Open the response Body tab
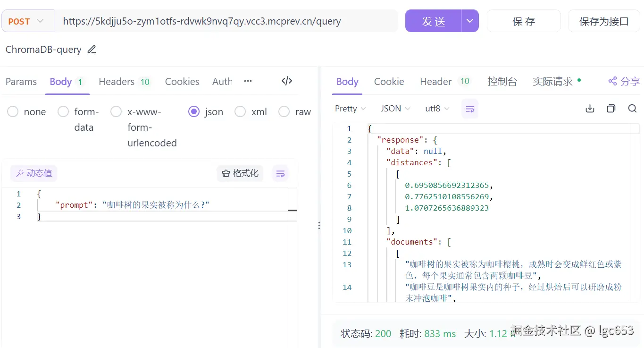Image resolution: width=644 pixels, height=348 pixels. point(348,82)
